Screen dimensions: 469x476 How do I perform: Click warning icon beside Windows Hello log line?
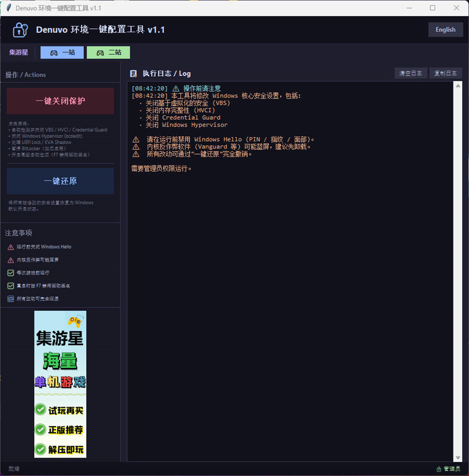tap(136, 140)
